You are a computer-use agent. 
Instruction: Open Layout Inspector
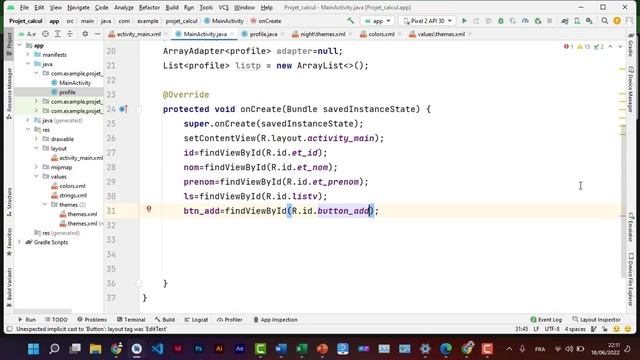596,320
